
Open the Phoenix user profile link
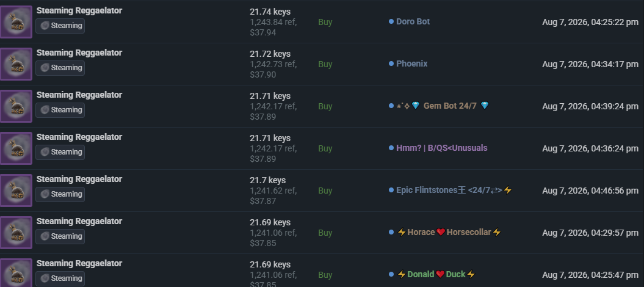pyautogui.click(x=411, y=64)
